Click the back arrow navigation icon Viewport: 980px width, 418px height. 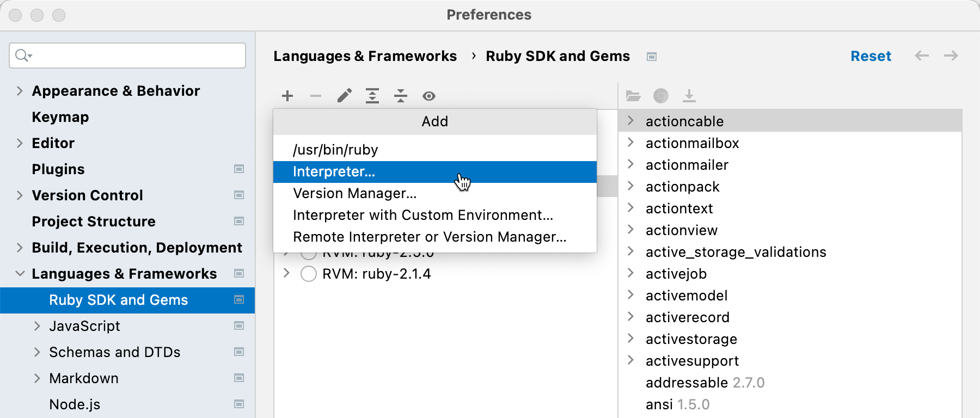tap(922, 56)
